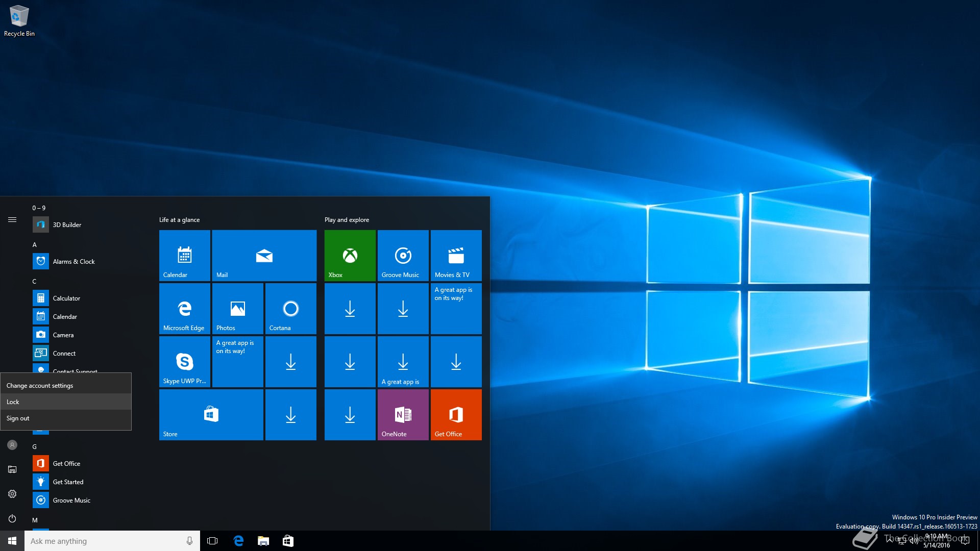Open Task View on the taskbar
Image resolution: width=980 pixels, height=551 pixels.
click(x=212, y=541)
